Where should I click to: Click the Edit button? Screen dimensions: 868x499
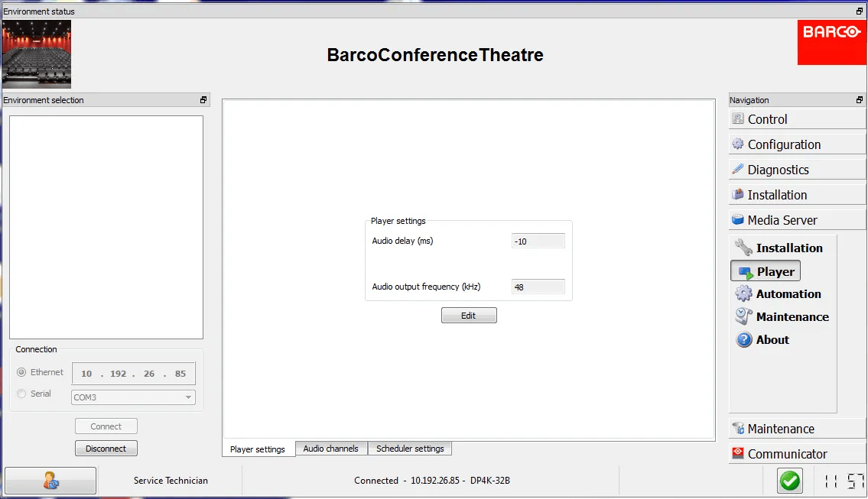coord(469,316)
